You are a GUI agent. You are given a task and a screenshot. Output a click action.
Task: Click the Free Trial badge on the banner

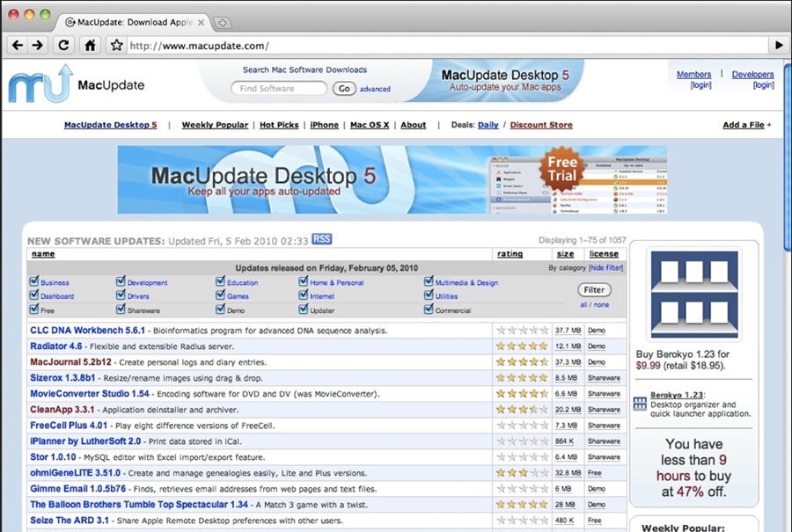pos(561,171)
